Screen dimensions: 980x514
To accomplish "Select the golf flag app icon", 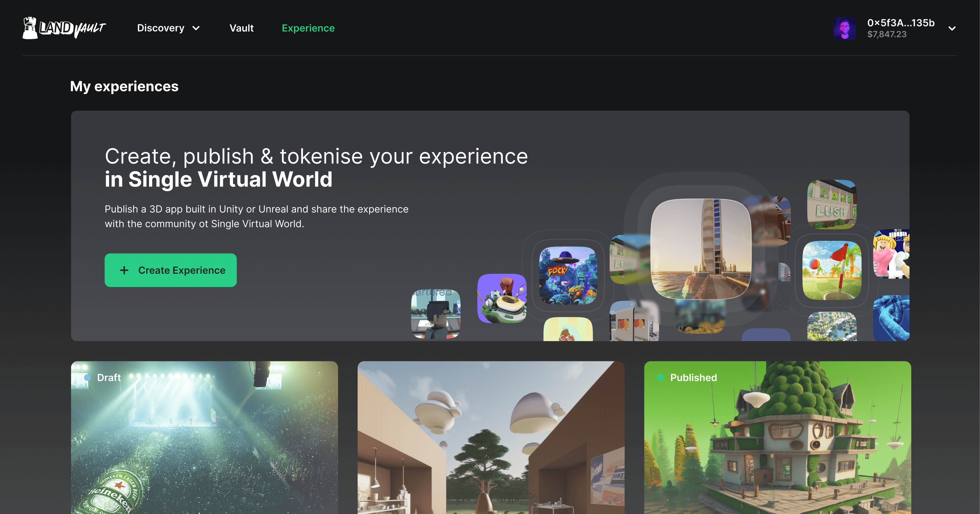I will coord(832,270).
